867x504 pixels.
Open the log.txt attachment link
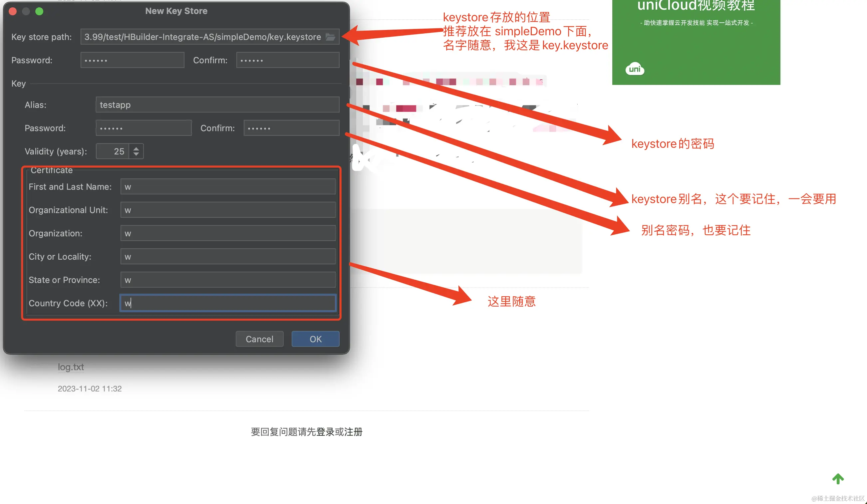pos(71,367)
